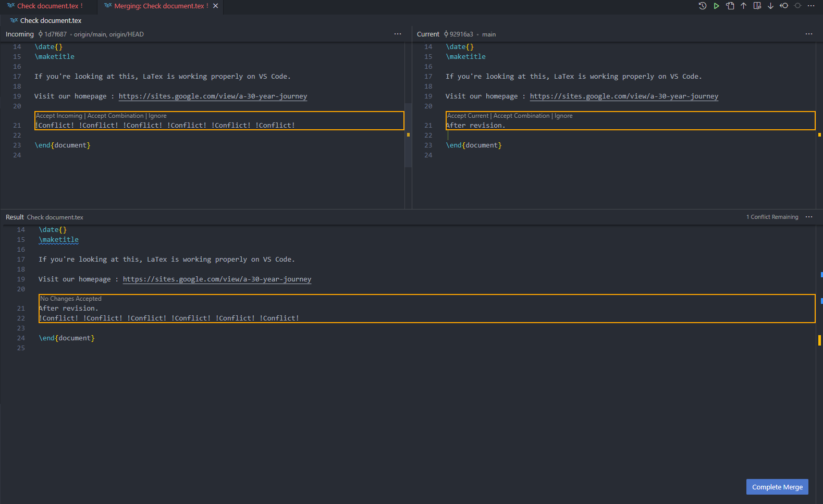Open the homepage URL in Result pane

tap(217, 279)
